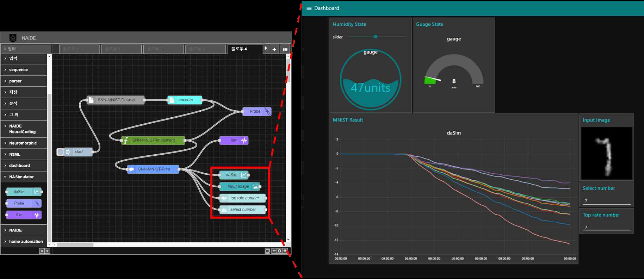Select the SNN-MNIST-Dataset node

(116, 100)
